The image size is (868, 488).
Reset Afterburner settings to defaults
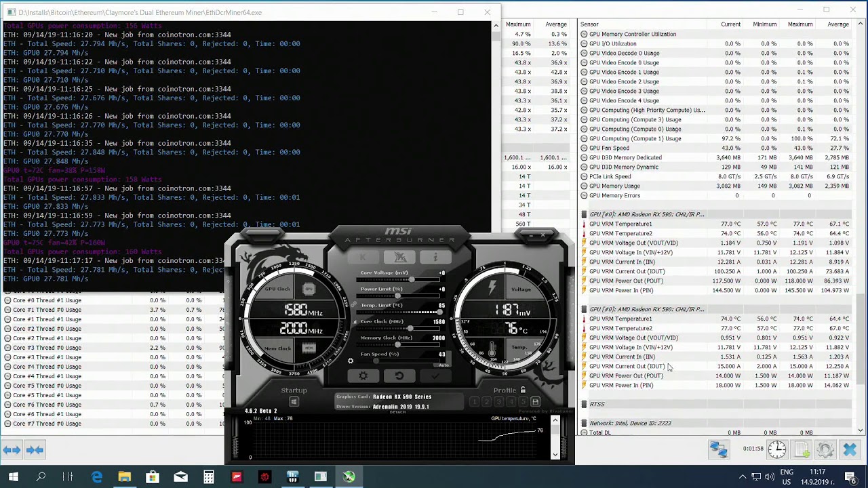[x=399, y=376]
